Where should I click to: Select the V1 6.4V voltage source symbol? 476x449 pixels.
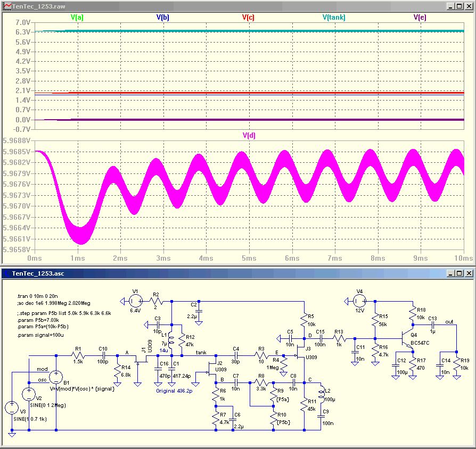pos(136,301)
